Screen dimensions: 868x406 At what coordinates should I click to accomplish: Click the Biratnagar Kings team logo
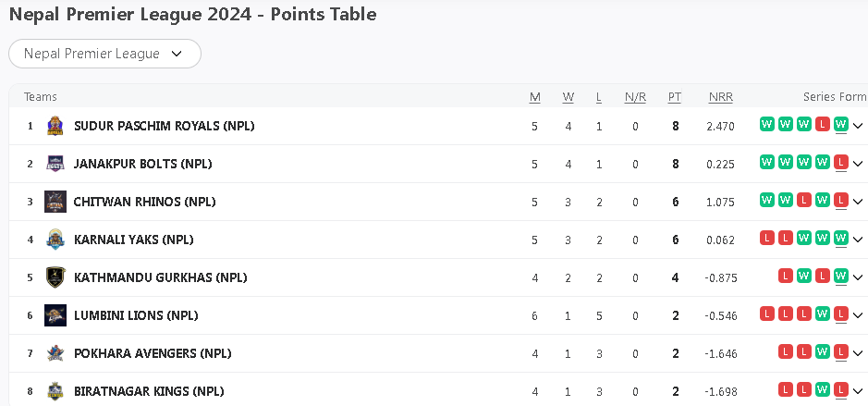[55, 391]
